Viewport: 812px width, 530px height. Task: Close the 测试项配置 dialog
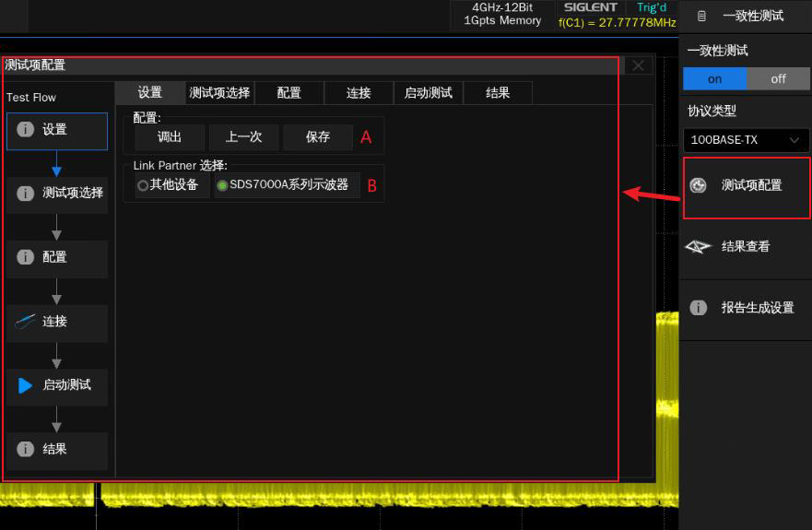click(638, 65)
